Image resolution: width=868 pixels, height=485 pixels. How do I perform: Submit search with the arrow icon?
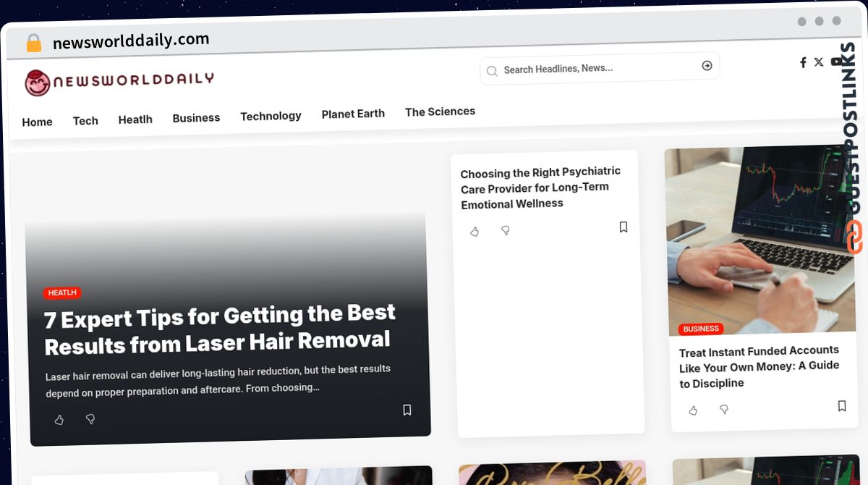pyautogui.click(x=707, y=66)
